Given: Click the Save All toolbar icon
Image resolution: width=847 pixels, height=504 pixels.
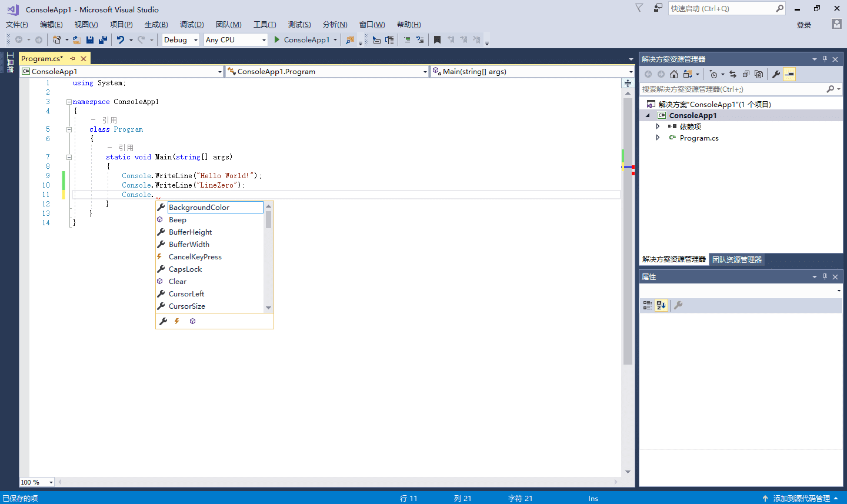Looking at the screenshot, I should pos(103,40).
